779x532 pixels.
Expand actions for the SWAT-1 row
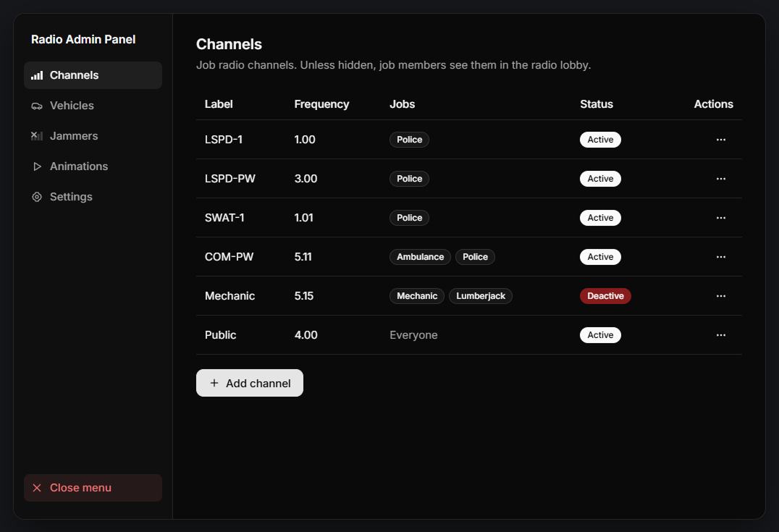[721, 218]
